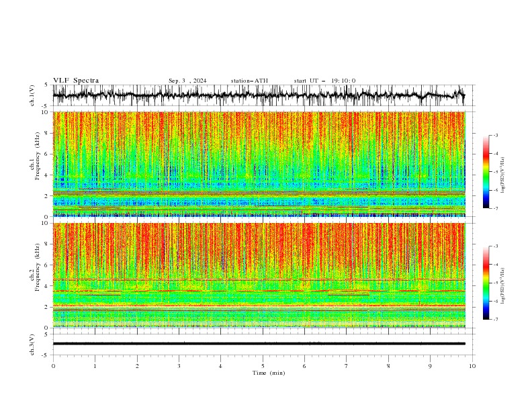This screenshot has height=411, width=532.
Task: Click time axis tick label '10'
Action: (x=472, y=366)
